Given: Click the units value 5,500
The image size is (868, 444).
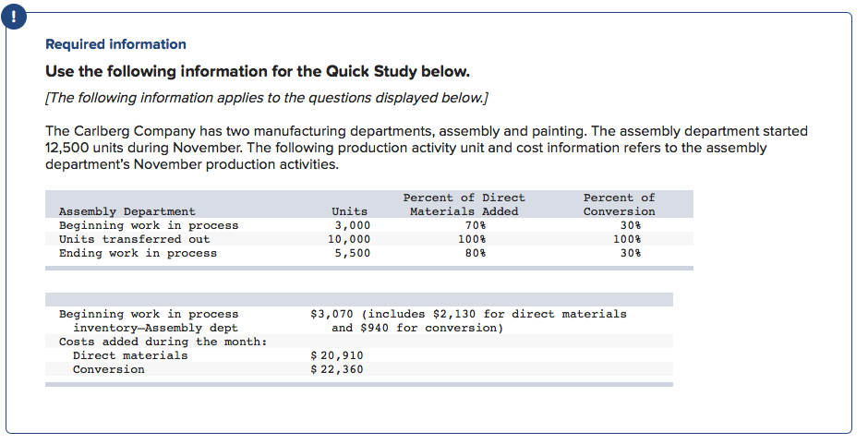Looking at the screenshot, I should [x=353, y=253].
